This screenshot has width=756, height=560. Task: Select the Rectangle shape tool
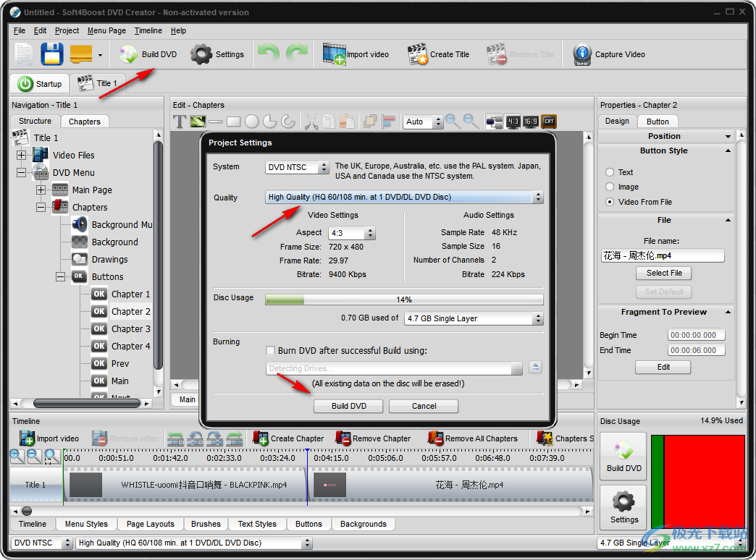(234, 122)
